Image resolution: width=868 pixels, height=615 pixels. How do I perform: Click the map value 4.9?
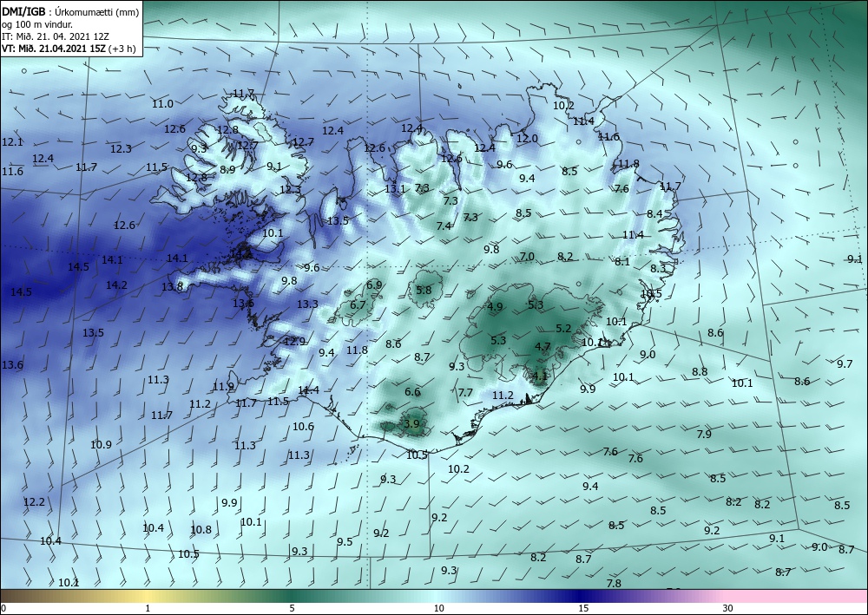click(495, 307)
